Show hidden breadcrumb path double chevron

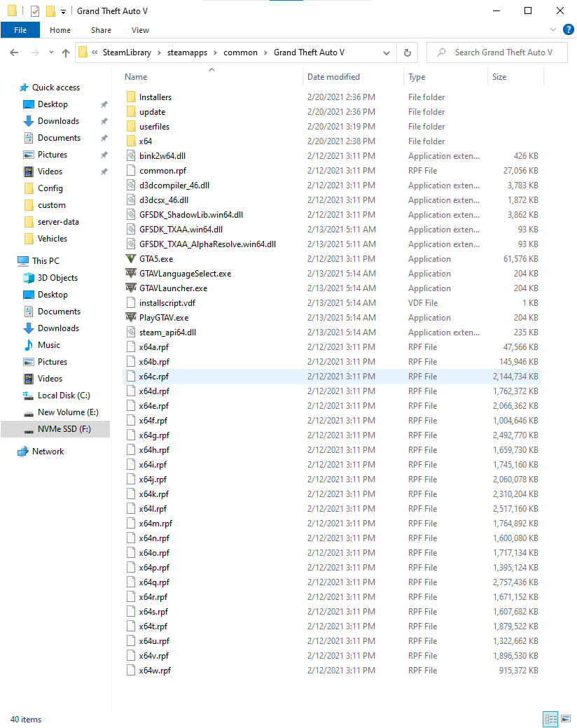tap(95, 52)
